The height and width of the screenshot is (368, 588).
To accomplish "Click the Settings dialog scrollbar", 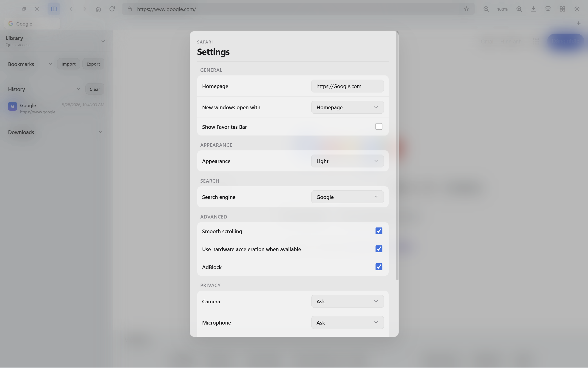I will point(397,156).
